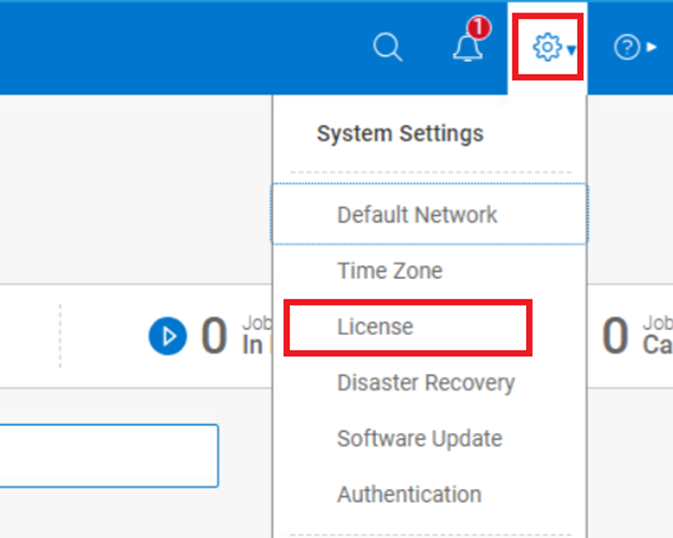
Task: Go to Authentication settings
Action: pyautogui.click(x=409, y=494)
